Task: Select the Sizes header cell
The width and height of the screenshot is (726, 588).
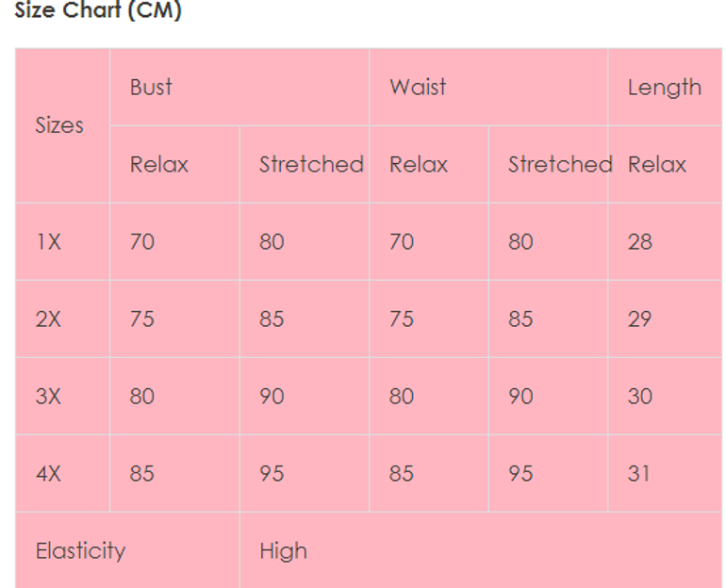Action: [62, 125]
